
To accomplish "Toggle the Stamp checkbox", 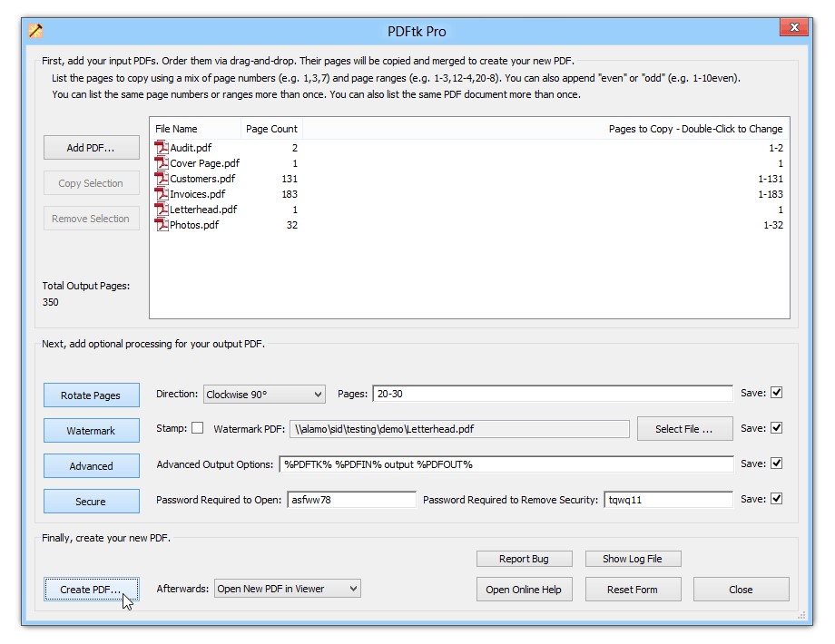I will (x=197, y=428).
